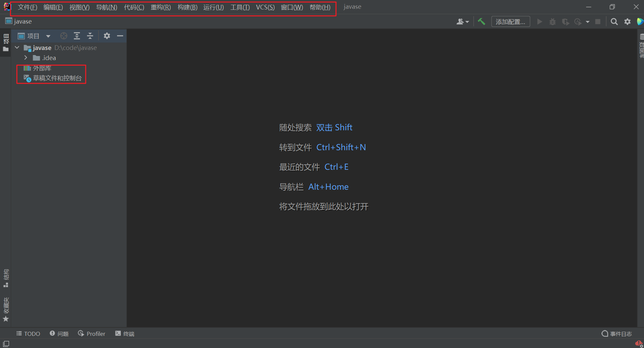
Task: Open the 问题 tool window
Action: click(x=59, y=333)
